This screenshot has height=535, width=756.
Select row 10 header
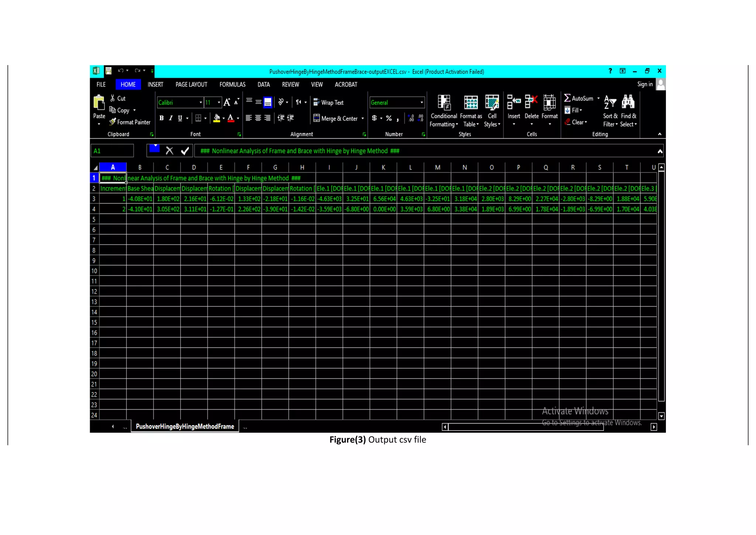[x=94, y=271]
